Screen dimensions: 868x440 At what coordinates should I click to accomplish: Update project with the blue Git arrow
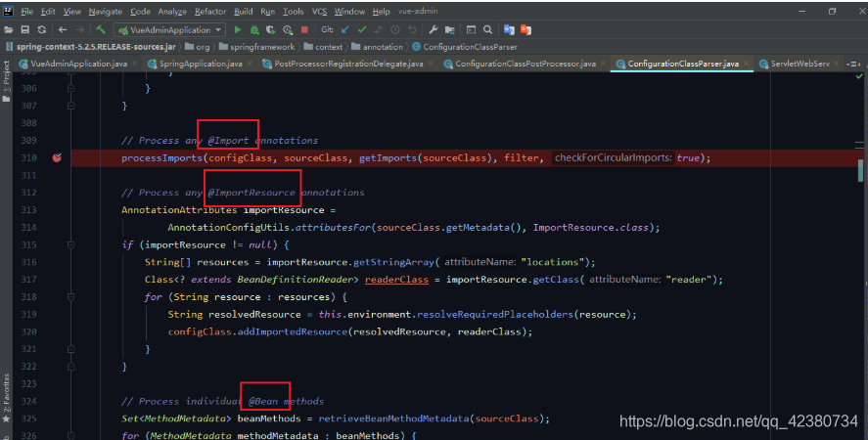(x=345, y=30)
